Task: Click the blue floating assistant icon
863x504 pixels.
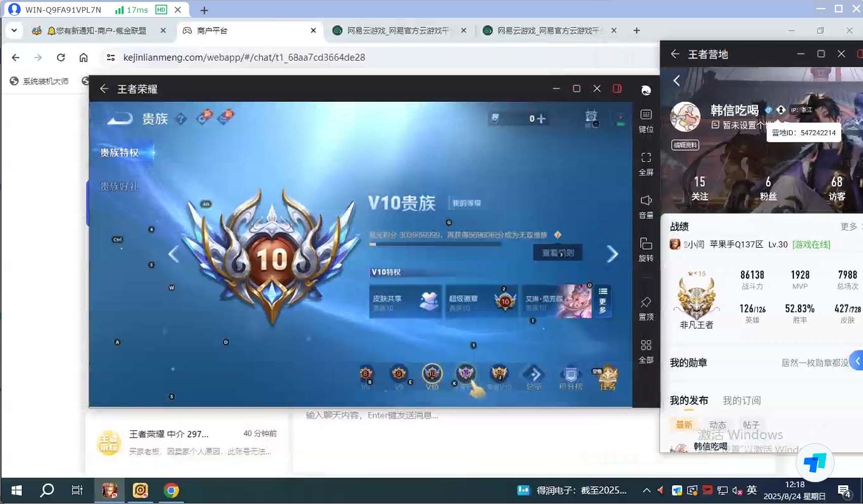Action: click(815, 463)
